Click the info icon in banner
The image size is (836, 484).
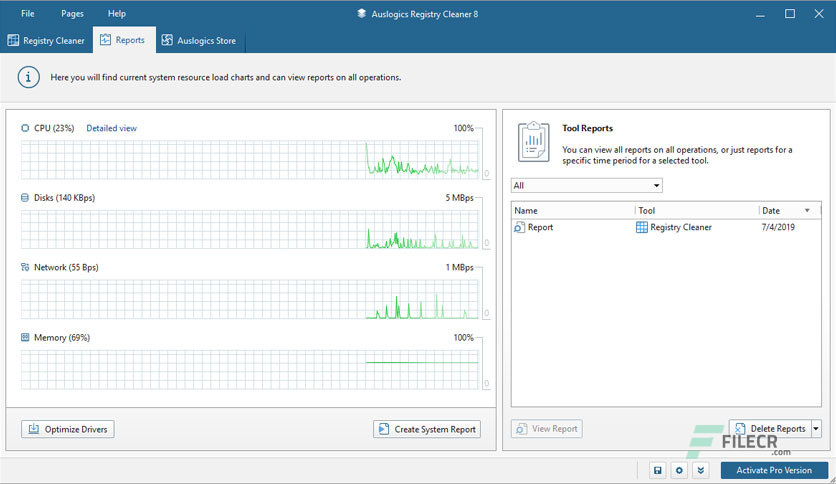(28, 77)
